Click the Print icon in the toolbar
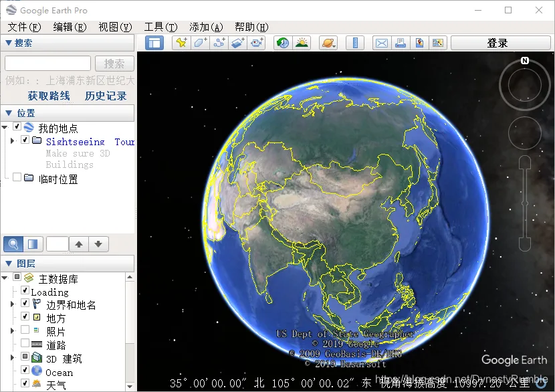 pos(401,43)
